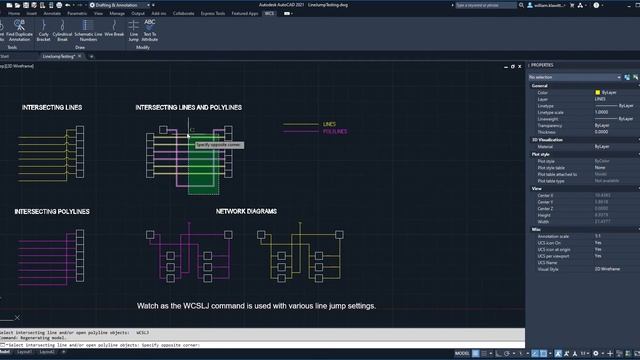
Task: Close the LineJumpTesting drawing tab
Action: pos(80,56)
